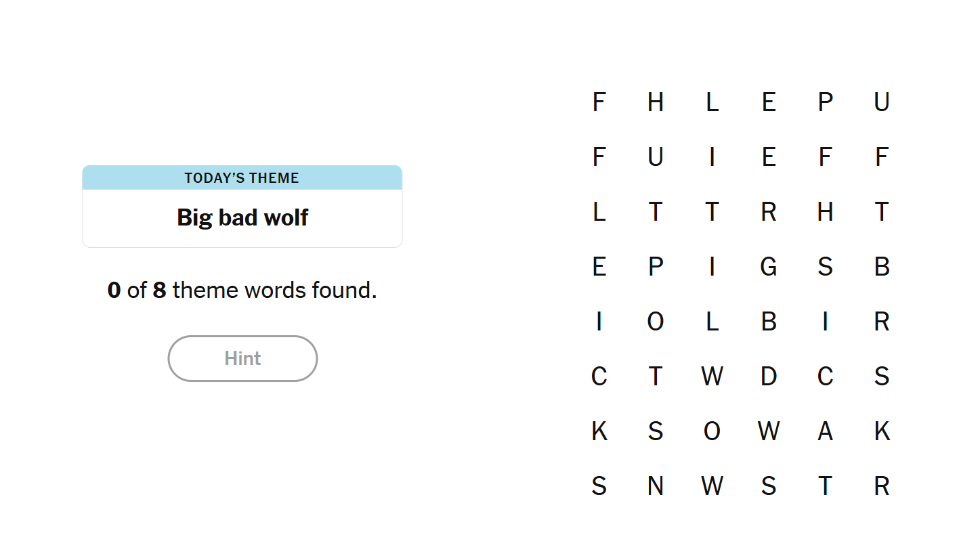This screenshot has width=980, height=558.
Task: Select the O between I and L
Action: (655, 322)
